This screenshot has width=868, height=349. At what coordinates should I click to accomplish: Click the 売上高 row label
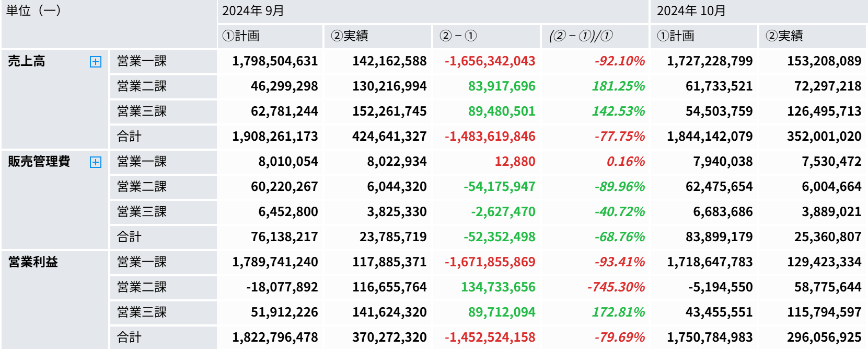point(27,61)
